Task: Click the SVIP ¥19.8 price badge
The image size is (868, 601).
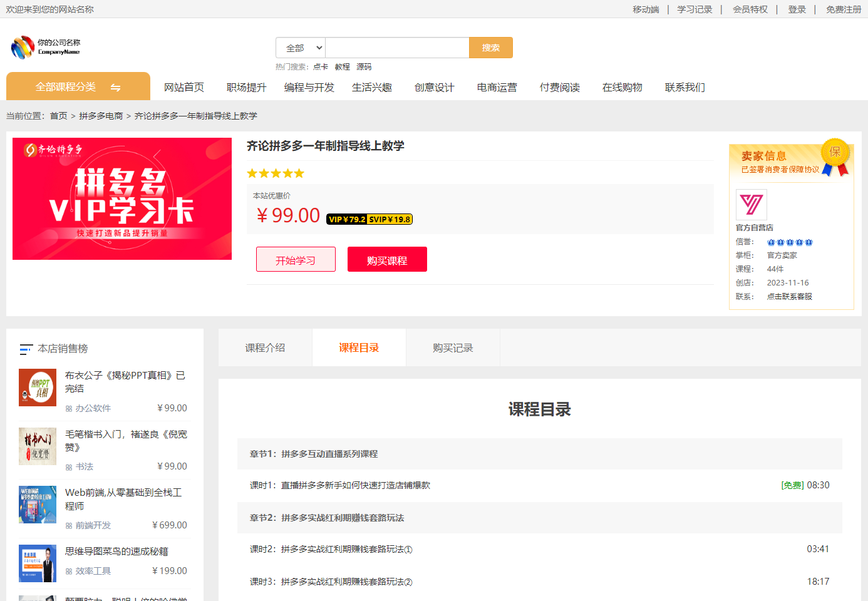Action: tap(390, 219)
